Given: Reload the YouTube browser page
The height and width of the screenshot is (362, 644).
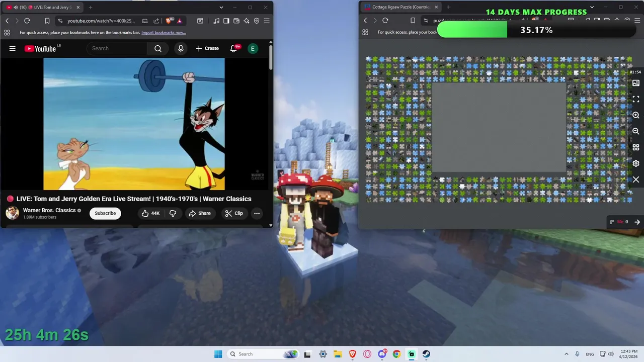Looking at the screenshot, I should point(27,21).
